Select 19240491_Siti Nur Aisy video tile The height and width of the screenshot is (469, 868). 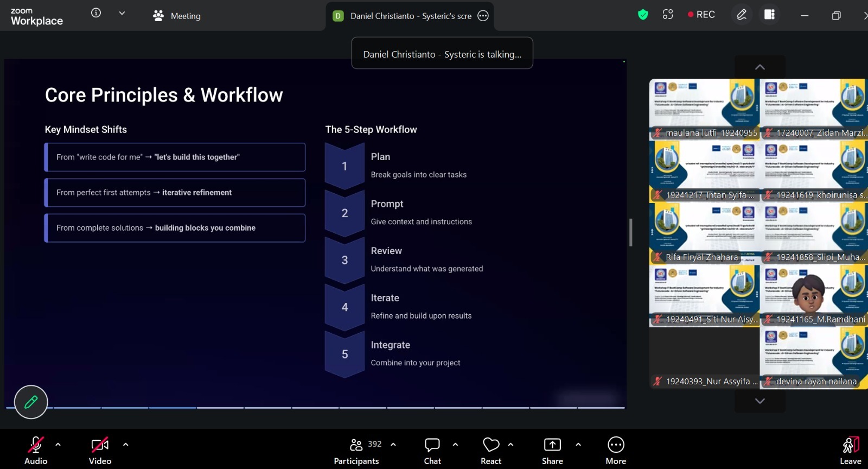(x=704, y=296)
